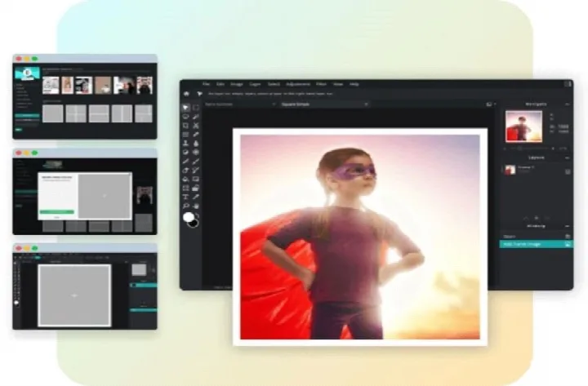Select the Lasso selection tool

click(x=185, y=117)
